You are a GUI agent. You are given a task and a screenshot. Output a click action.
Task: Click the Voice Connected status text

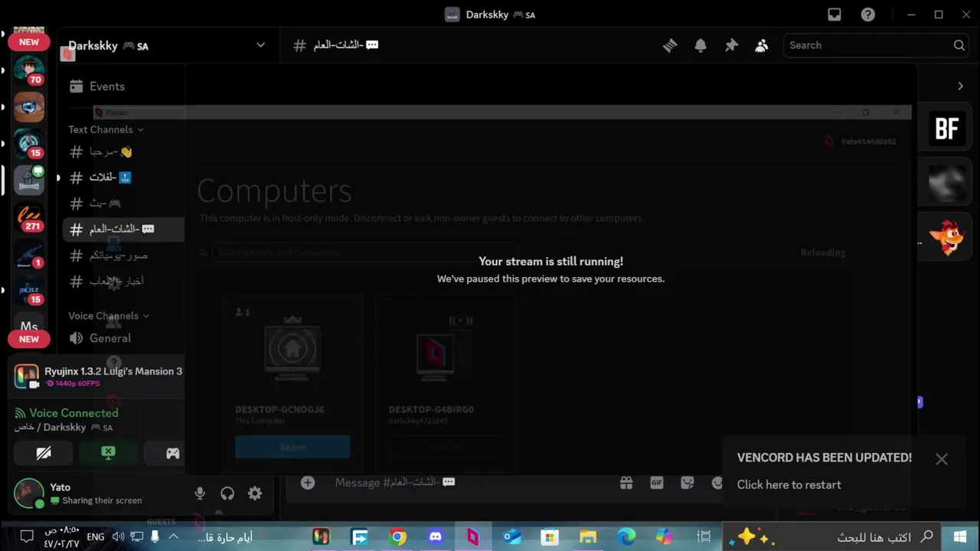[73, 413]
